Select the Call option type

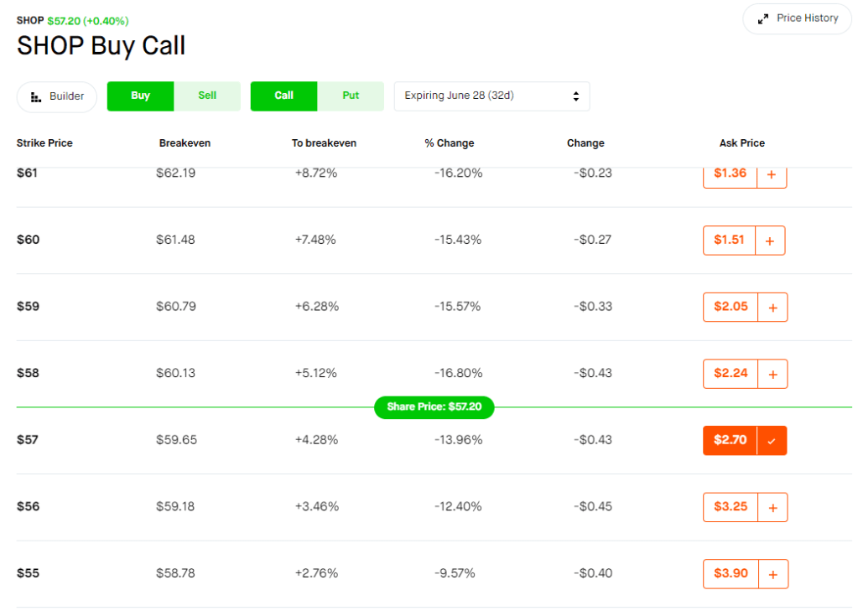pyautogui.click(x=283, y=96)
